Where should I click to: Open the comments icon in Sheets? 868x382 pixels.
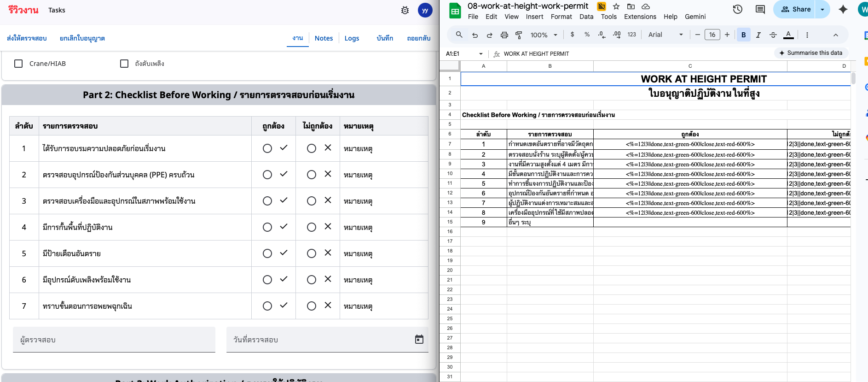tap(760, 9)
